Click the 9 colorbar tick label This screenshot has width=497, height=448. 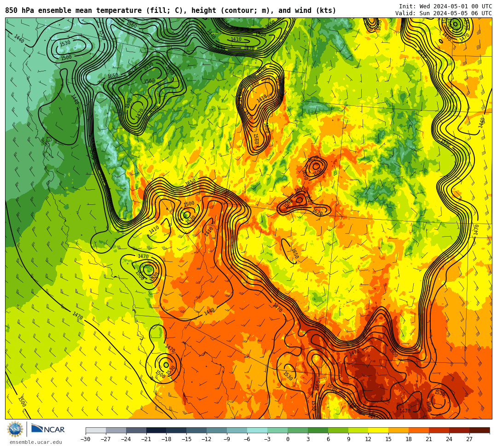click(x=348, y=439)
